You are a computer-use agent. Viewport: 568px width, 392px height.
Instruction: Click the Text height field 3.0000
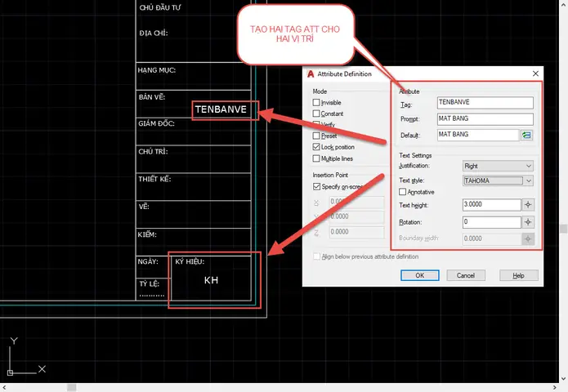click(491, 204)
